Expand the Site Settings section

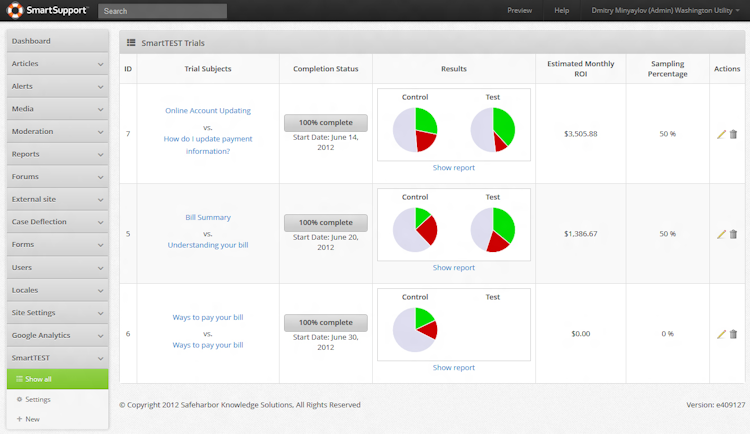coord(57,312)
